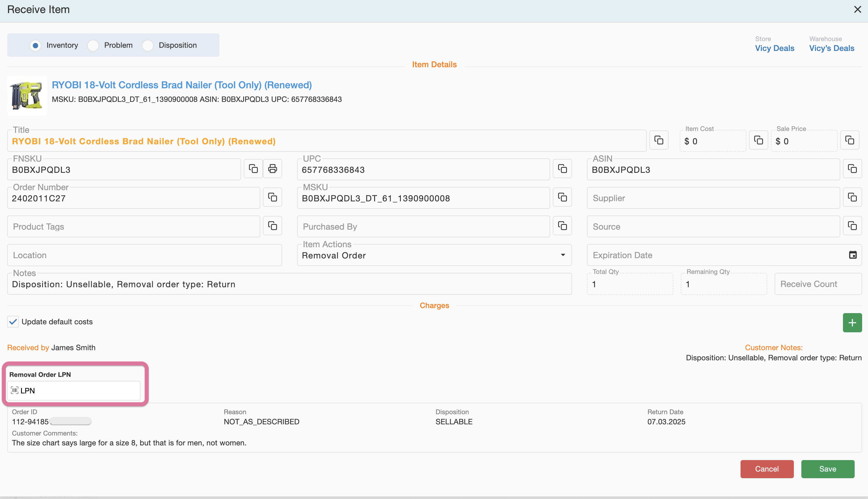868x499 pixels.
Task: Copy the Order Number value
Action: click(273, 197)
